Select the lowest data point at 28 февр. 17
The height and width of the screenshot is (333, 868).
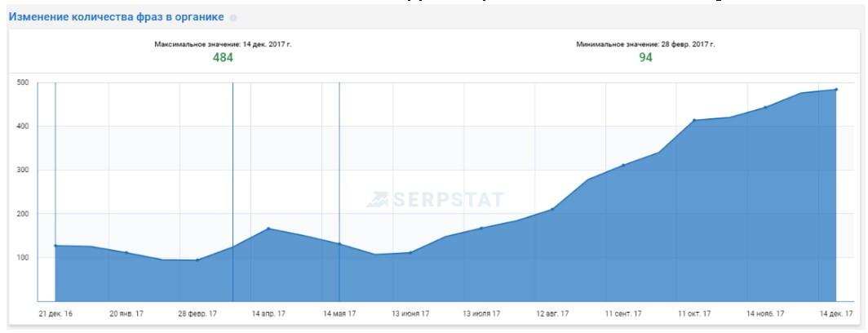(197, 260)
